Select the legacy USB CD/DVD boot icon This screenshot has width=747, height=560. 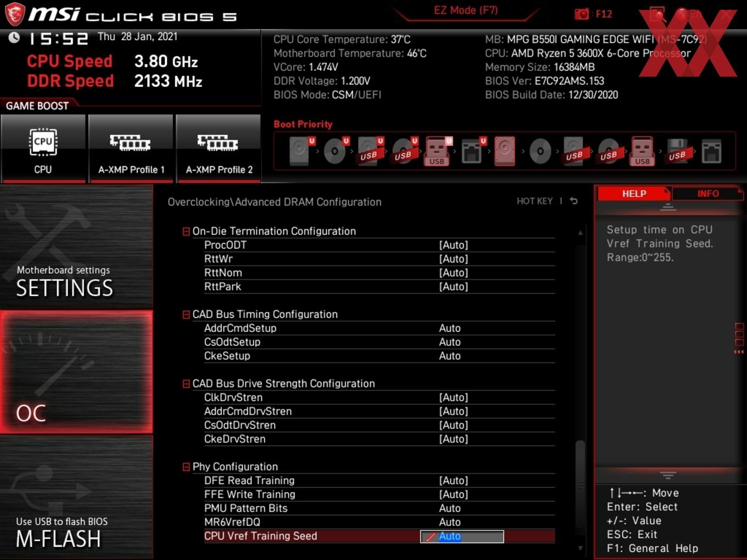click(x=609, y=151)
